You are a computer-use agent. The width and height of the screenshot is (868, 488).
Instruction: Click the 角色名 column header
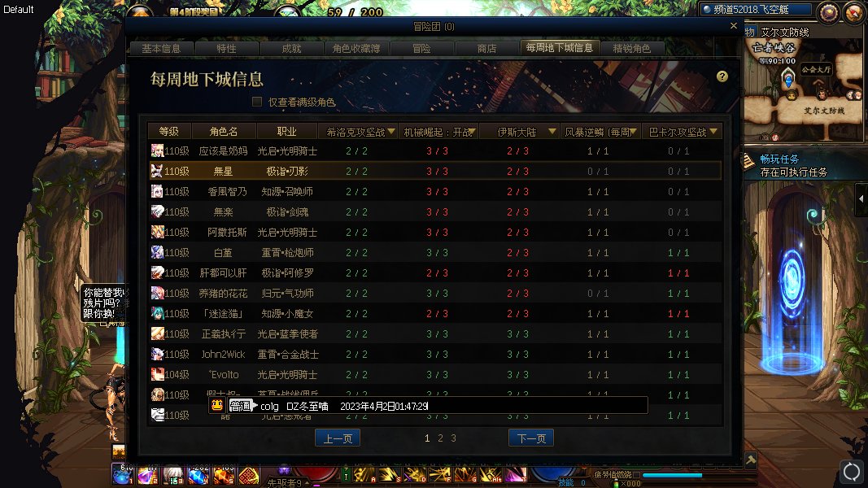224,132
